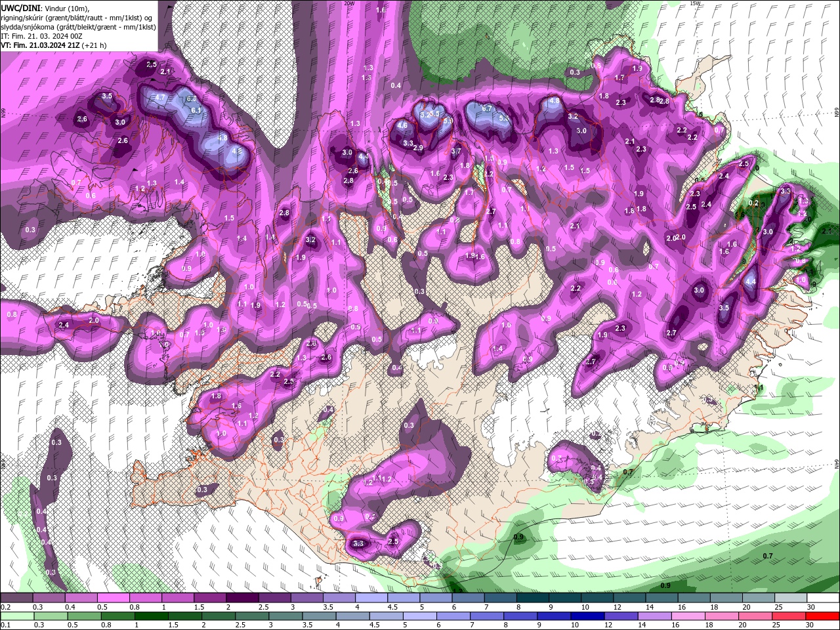This screenshot has width=840, height=630.
Task: Click the '15W' longitude label at top edge
Action: coord(695,3)
